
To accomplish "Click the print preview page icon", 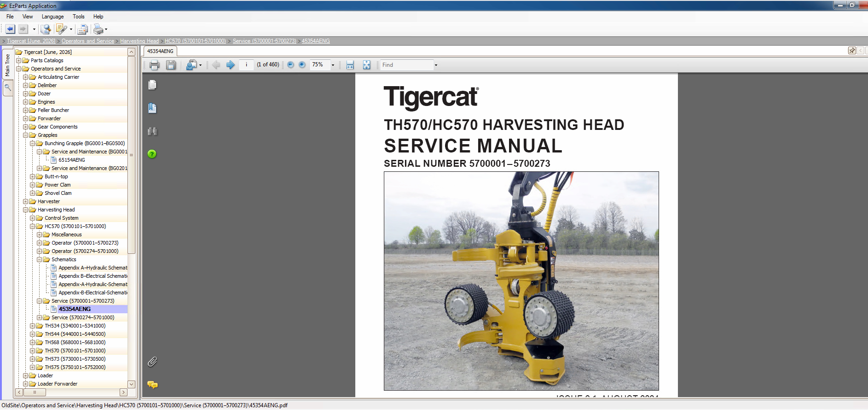I will pos(83,29).
